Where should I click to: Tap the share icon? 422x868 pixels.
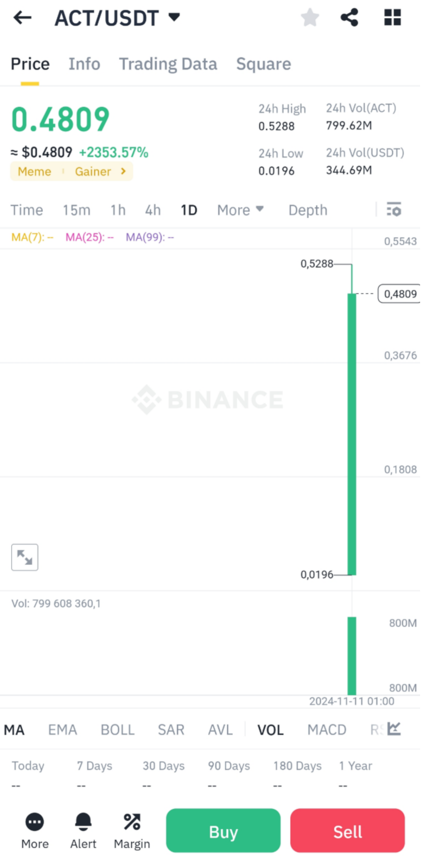click(349, 18)
